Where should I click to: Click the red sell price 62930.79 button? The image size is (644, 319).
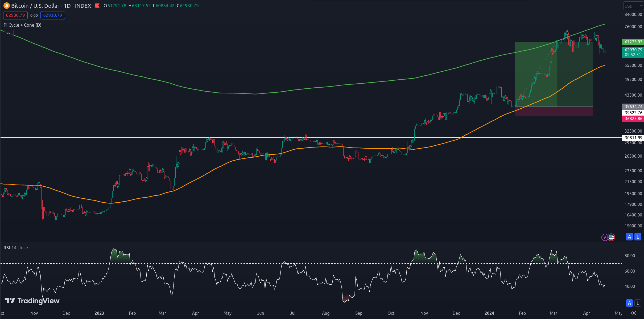click(15, 15)
